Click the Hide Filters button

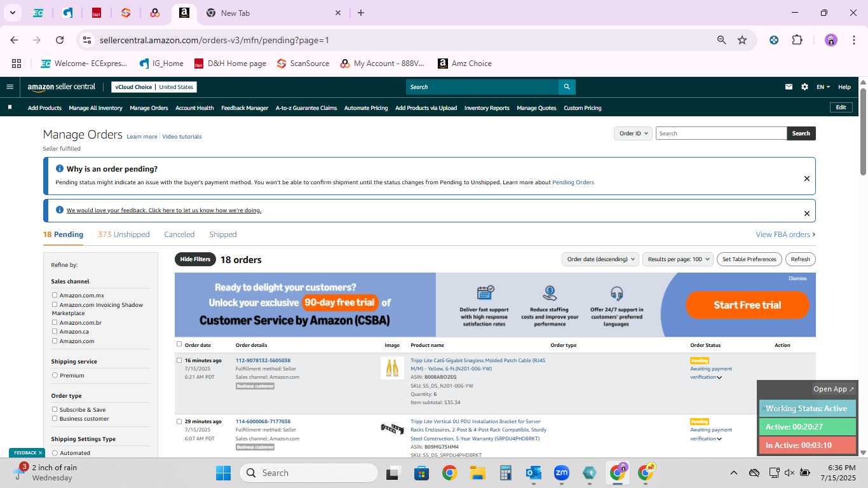[x=195, y=259]
